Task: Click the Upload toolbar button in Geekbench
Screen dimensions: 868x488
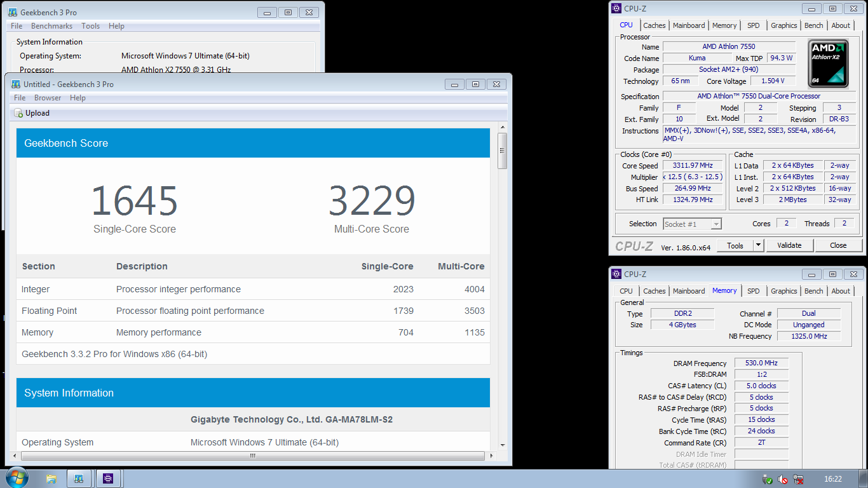Action: pos(32,113)
